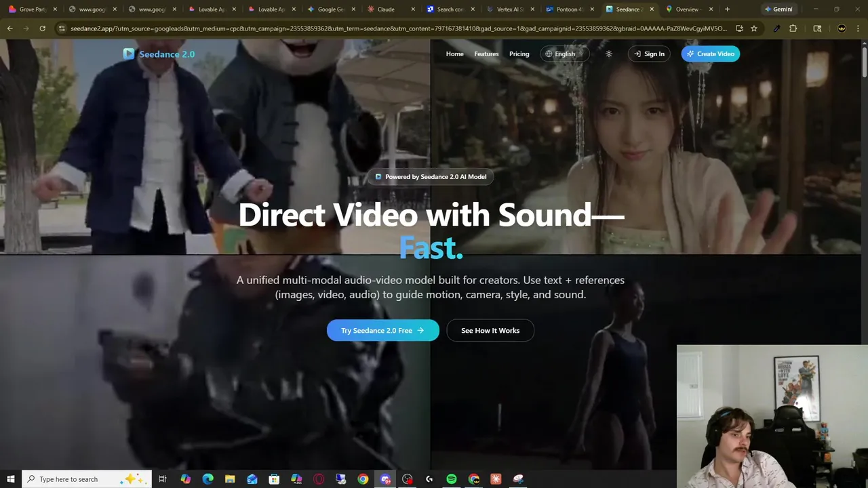This screenshot has width=868, height=488.
Task: Click Try Seedance 2.0 Free button
Action: (382, 330)
